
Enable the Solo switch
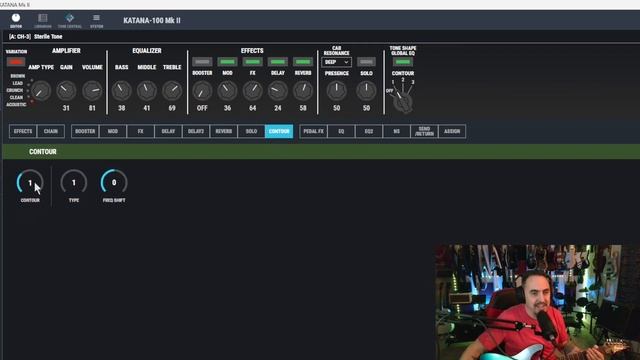(x=366, y=62)
